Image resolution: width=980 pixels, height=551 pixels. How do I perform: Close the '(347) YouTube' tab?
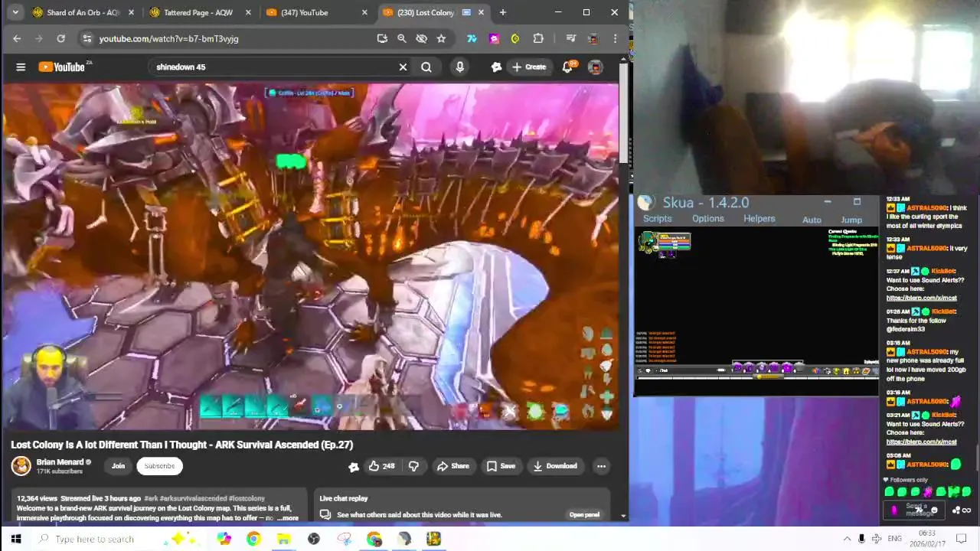pos(364,12)
